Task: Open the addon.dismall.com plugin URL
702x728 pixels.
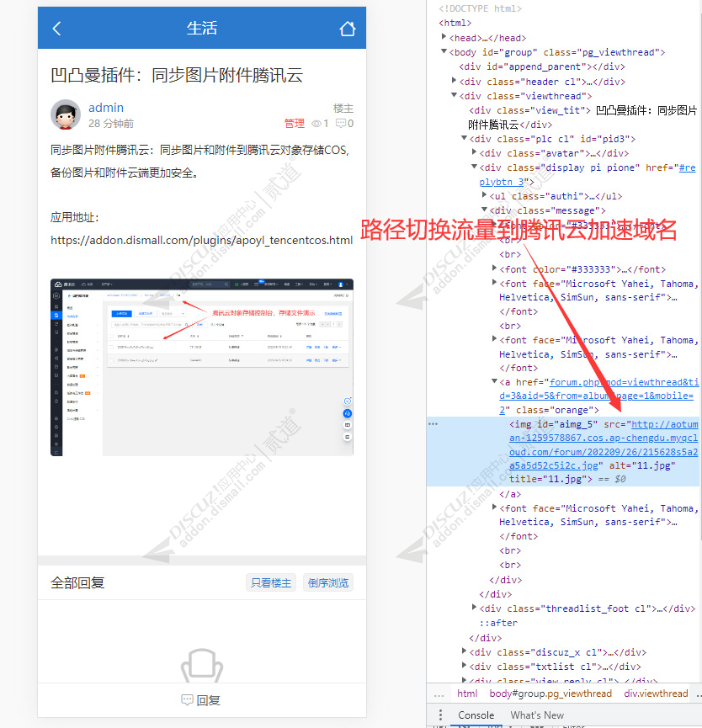Action: (201, 240)
